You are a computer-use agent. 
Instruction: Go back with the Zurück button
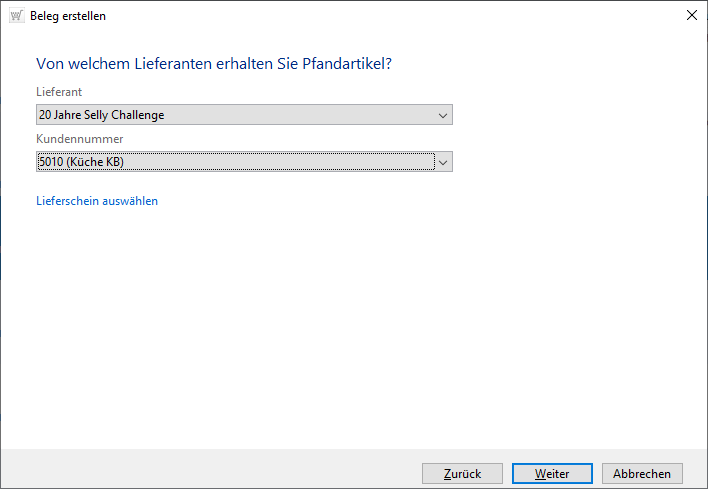(462, 474)
